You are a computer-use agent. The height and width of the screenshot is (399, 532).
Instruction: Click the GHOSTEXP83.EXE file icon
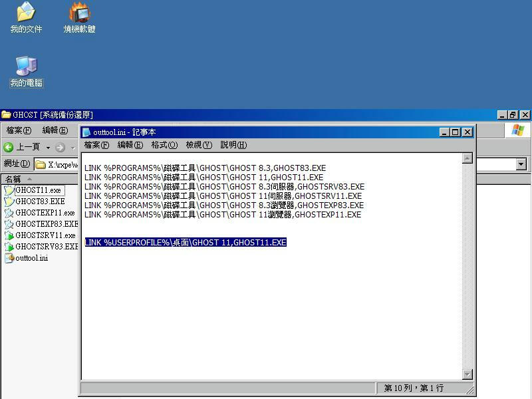pyautogui.click(x=9, y=224)
